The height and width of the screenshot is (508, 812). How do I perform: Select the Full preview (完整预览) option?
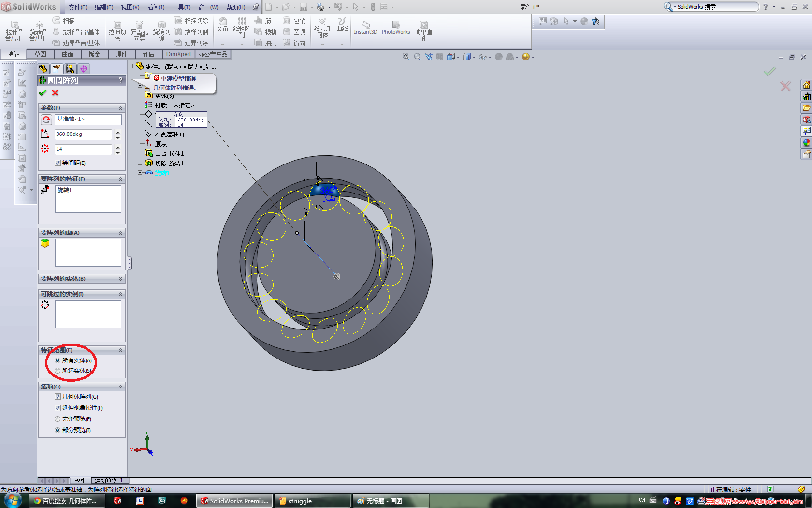point(58,419)
